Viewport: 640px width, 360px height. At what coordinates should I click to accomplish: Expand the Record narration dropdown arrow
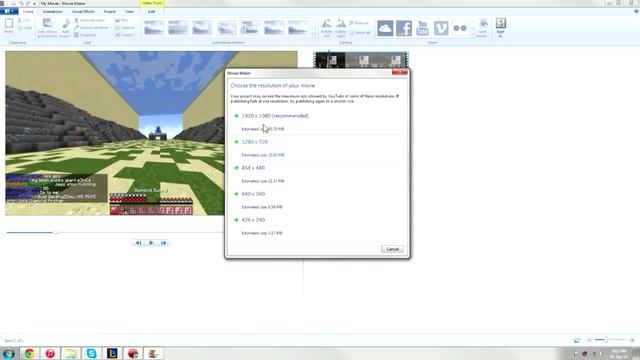pyautogui.click(x=111, y=27)
